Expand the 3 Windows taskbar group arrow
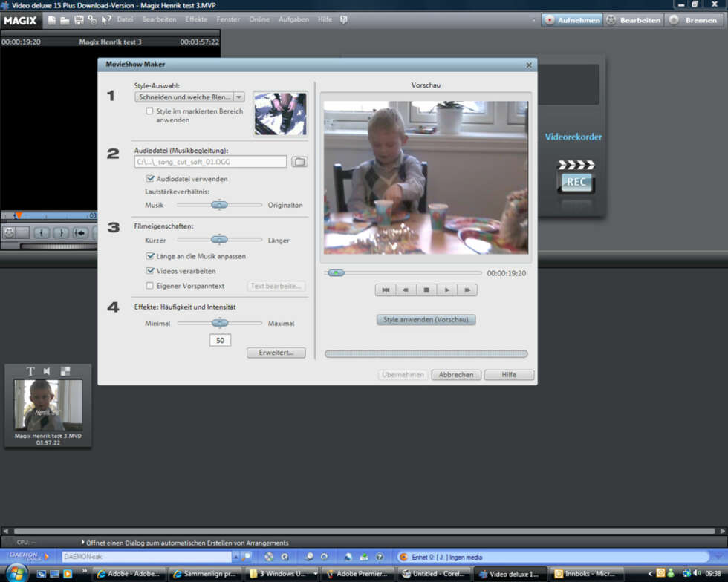Viewport: 728px width, 582px height. (x=315, y=574)
